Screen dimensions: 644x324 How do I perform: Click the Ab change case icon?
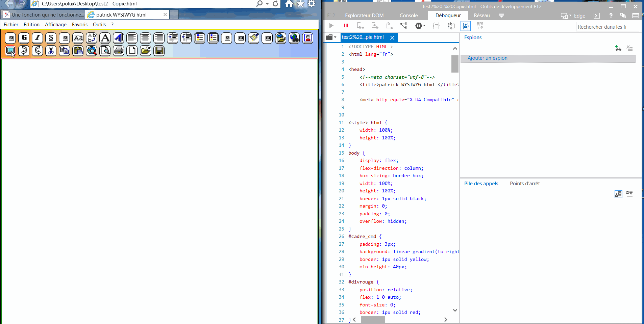point(92,38)
